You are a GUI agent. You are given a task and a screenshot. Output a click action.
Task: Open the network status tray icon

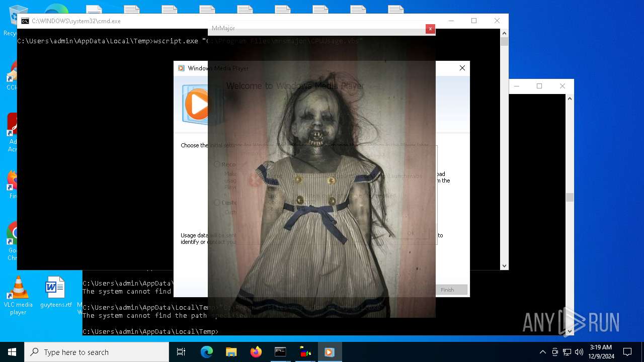567,352
